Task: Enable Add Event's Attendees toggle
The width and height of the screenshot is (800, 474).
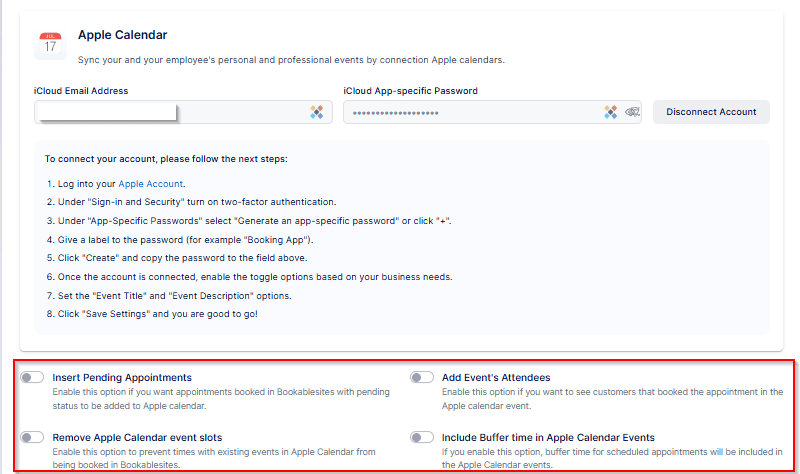Action: click(422, 378)
